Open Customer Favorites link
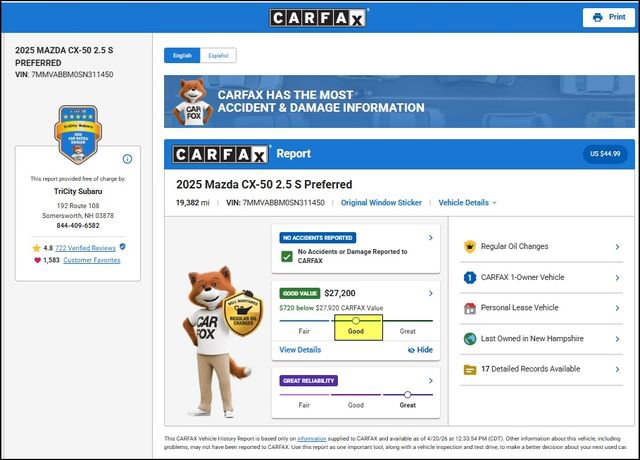Viewport: 640px width, 460px height. tap(92, 260)
